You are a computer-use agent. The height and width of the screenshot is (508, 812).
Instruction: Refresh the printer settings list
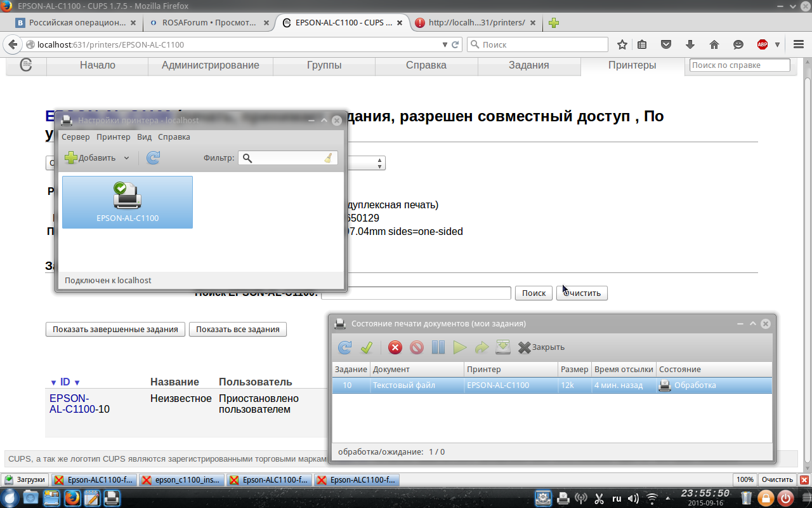(153, 157)
